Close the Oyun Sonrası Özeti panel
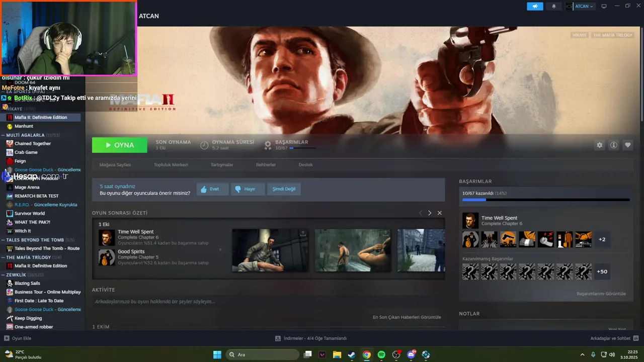This screenshot has width=644, height=362. (439, 213)
